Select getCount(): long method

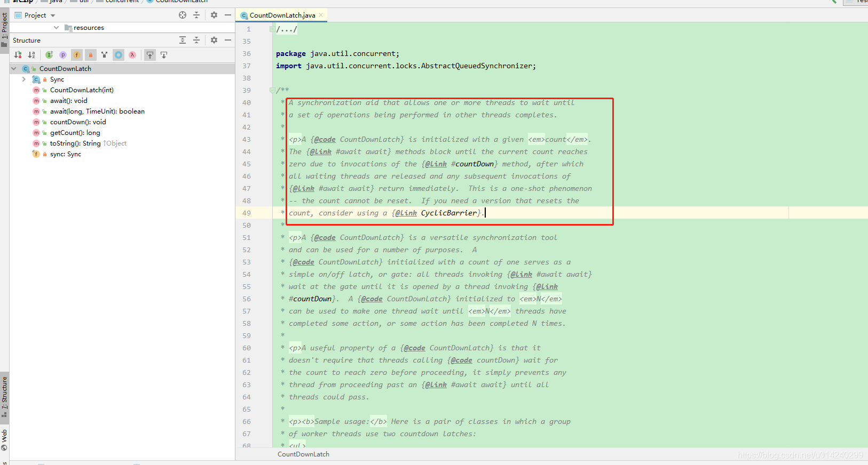click(x=75, y=133)
